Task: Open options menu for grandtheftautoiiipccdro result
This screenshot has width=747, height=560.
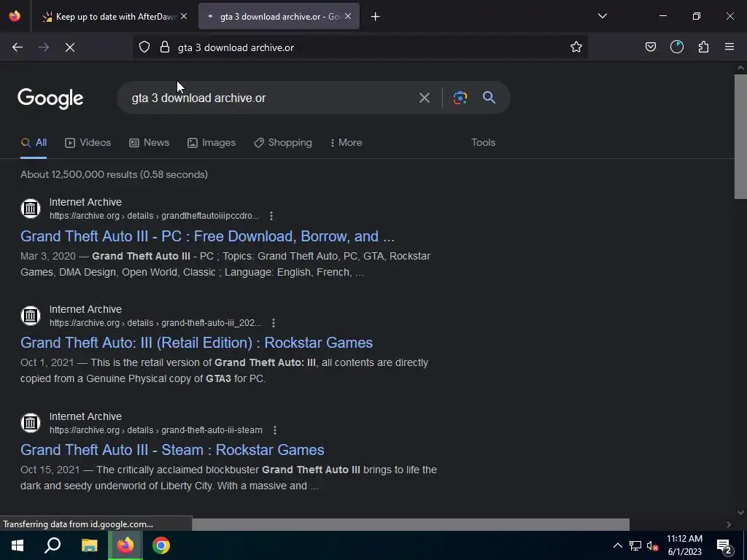Action: coord(271,216)
